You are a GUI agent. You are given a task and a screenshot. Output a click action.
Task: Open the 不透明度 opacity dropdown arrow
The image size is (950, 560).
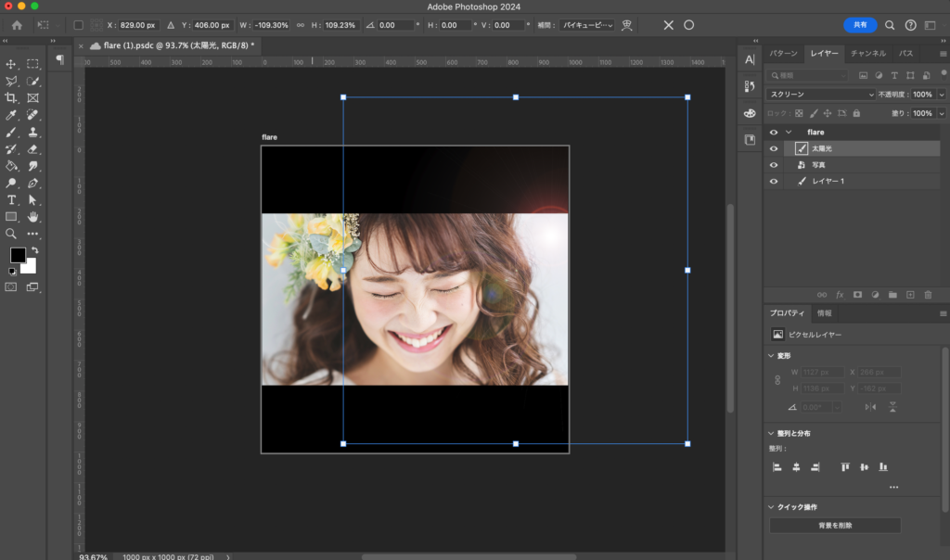coord(942,95)
